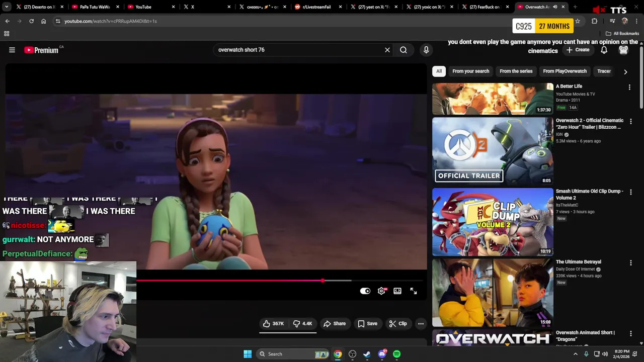Close the active Overwatch YouTube tab
644x362 pixels.
563,7
